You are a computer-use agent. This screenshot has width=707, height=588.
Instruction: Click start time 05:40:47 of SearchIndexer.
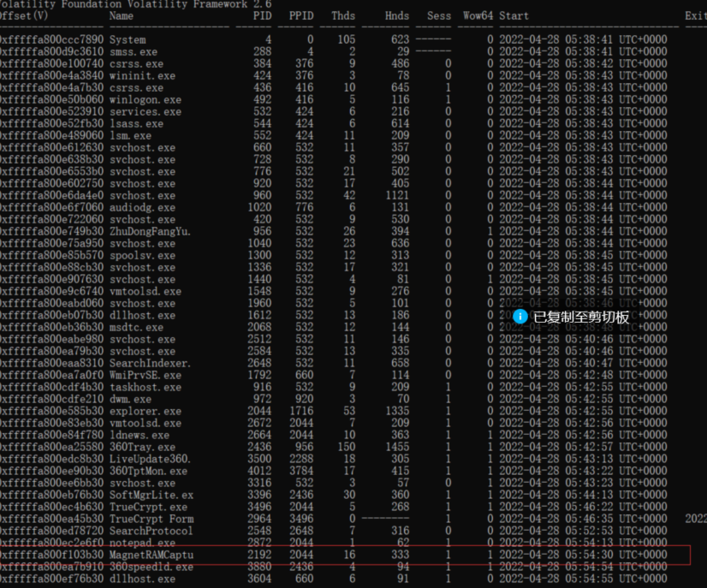(589, 363)
